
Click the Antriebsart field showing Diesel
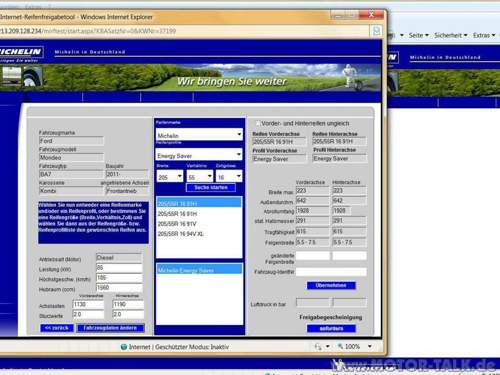[119, 258]
